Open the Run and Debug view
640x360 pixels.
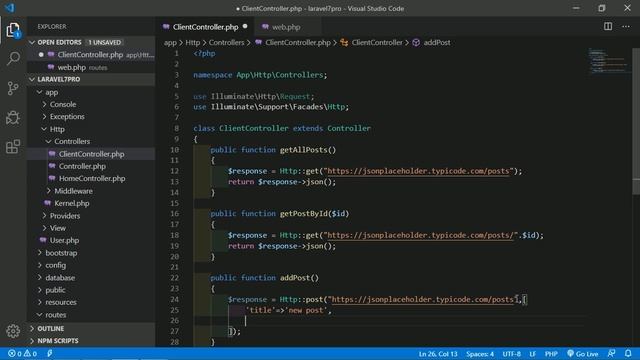(13, 118)
